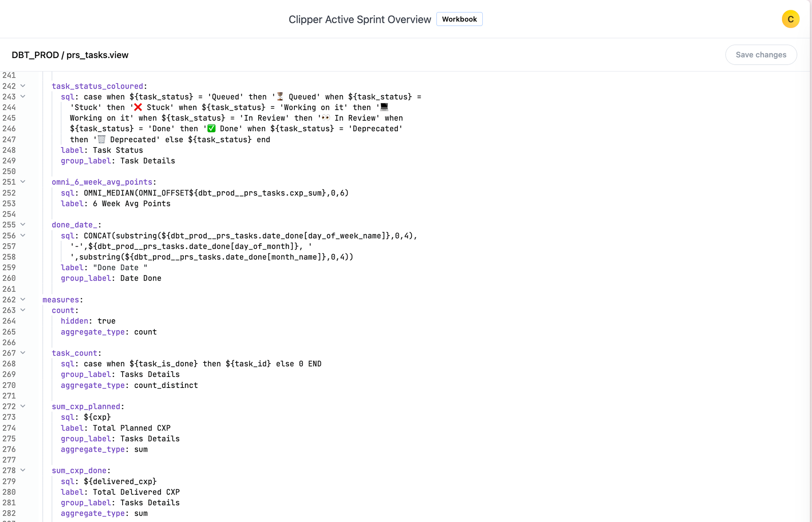Click line number 270 in gutter
This screenshot has height=522, width=812.
[9, 385]
